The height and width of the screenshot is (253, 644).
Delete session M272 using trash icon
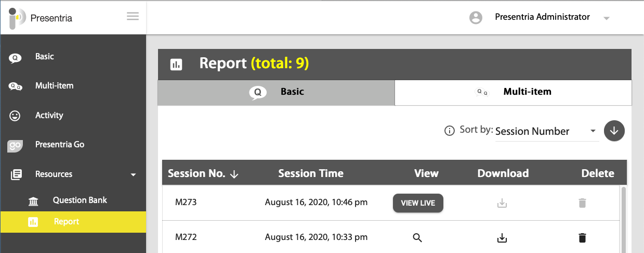coord(582,238)
